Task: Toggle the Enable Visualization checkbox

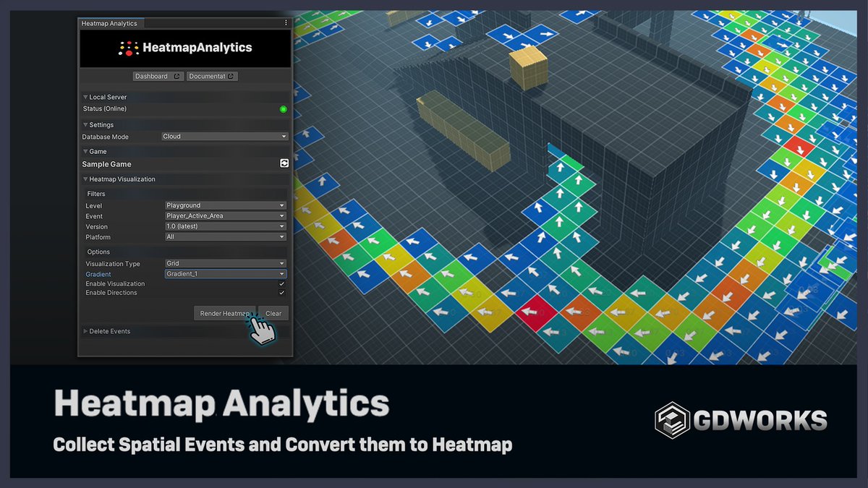Action: click(x=282, y=284)
